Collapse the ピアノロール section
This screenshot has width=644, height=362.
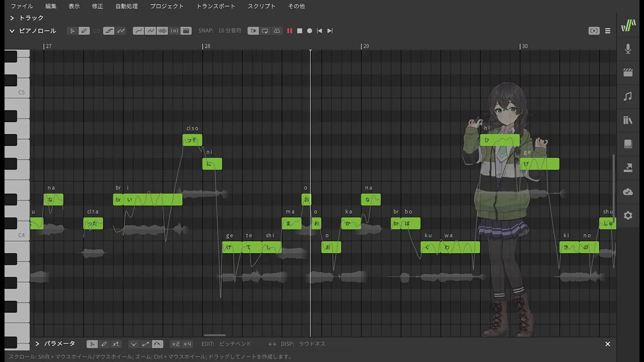pos(12,31)
